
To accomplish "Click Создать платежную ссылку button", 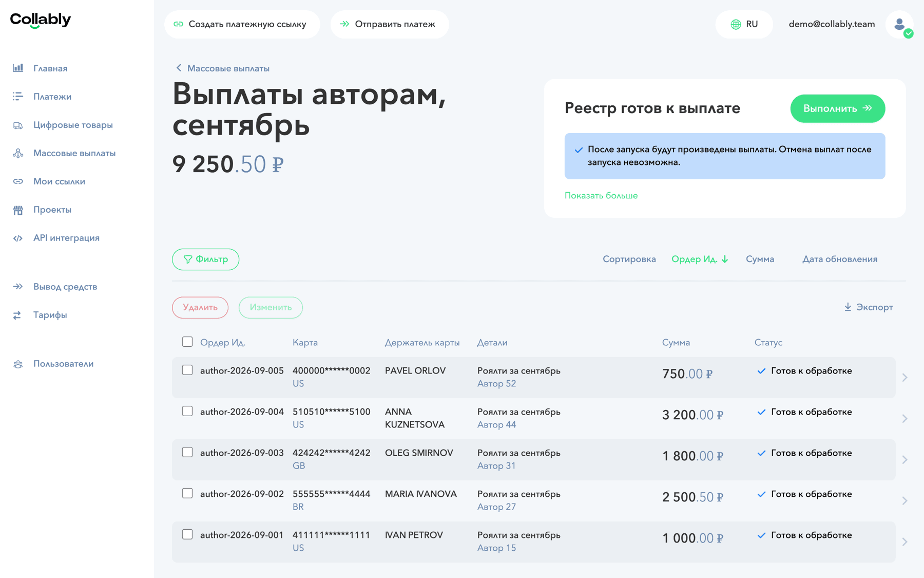I will [x=242, y=24].
